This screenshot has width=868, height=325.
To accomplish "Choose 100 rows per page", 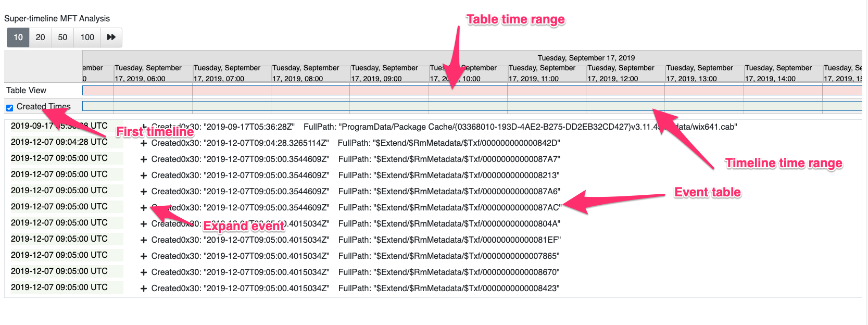I will (x=87, y=37).
